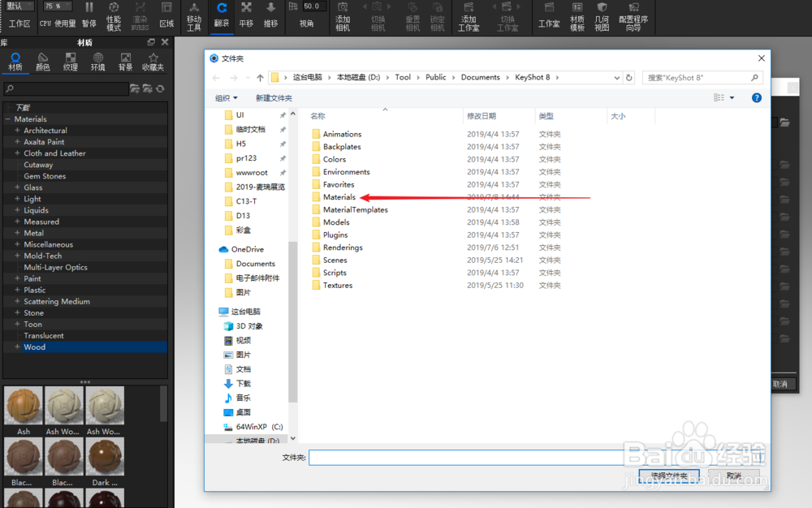This screenshot has height=508, width=812.
Task: Select the Dark wood material thumbnail
Action: (x=105, y=457)
